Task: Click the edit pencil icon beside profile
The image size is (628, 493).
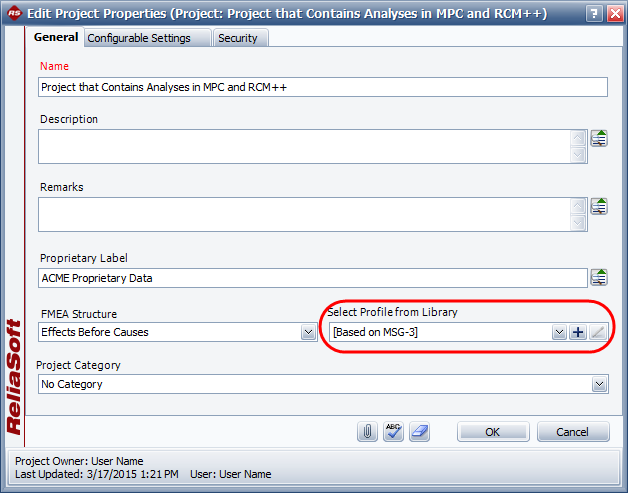Action: pyautogui.click(x=598, y=332)
